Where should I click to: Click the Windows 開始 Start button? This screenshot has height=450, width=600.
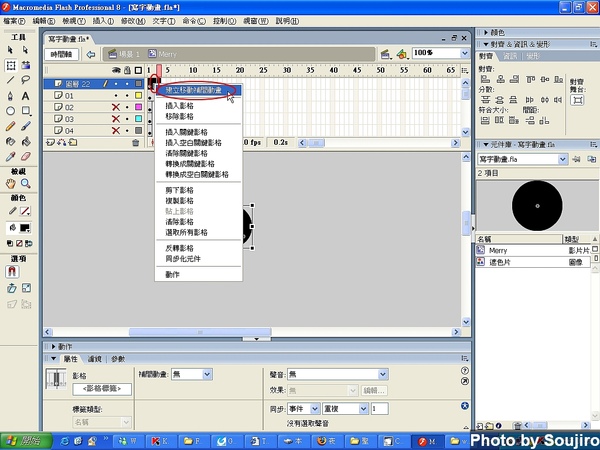coord(26,441)
